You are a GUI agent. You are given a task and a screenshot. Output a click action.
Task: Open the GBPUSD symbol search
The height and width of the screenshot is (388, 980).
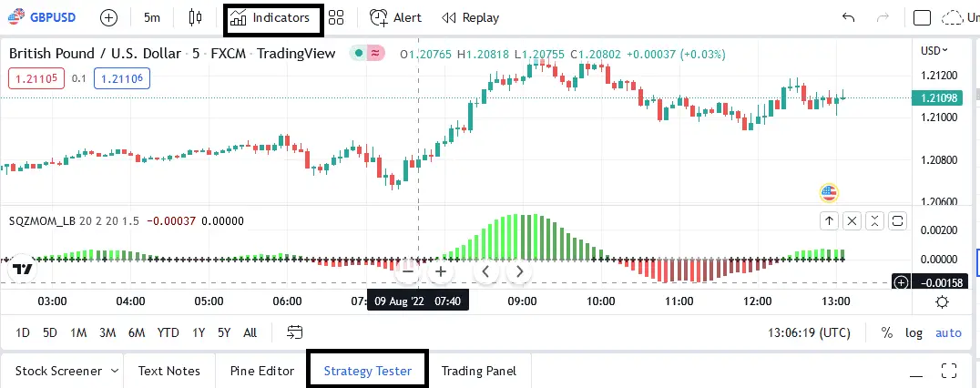42,17
